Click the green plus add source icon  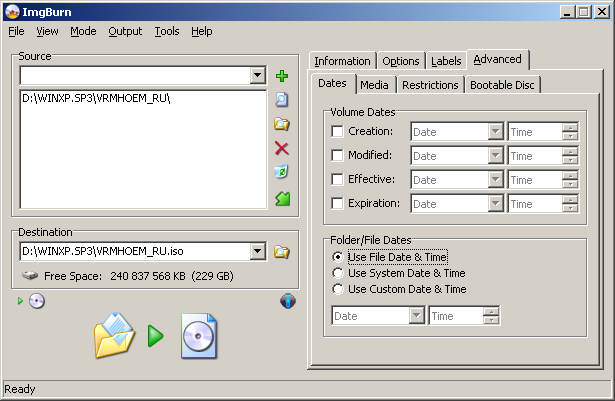[282, 76]
